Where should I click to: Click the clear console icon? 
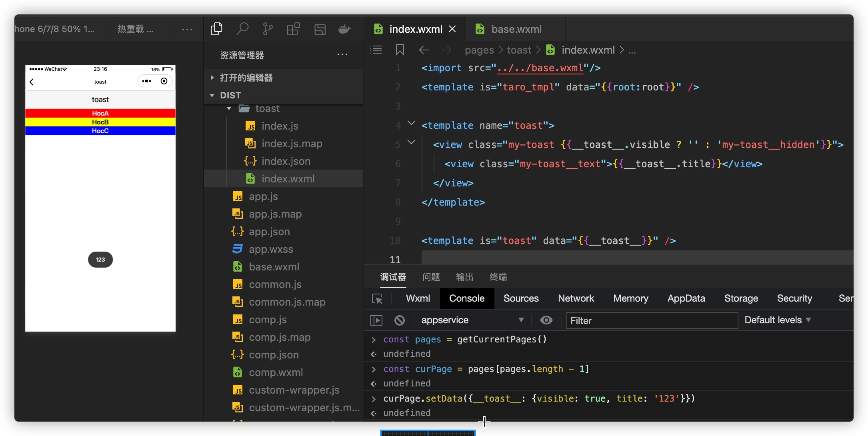399,320
